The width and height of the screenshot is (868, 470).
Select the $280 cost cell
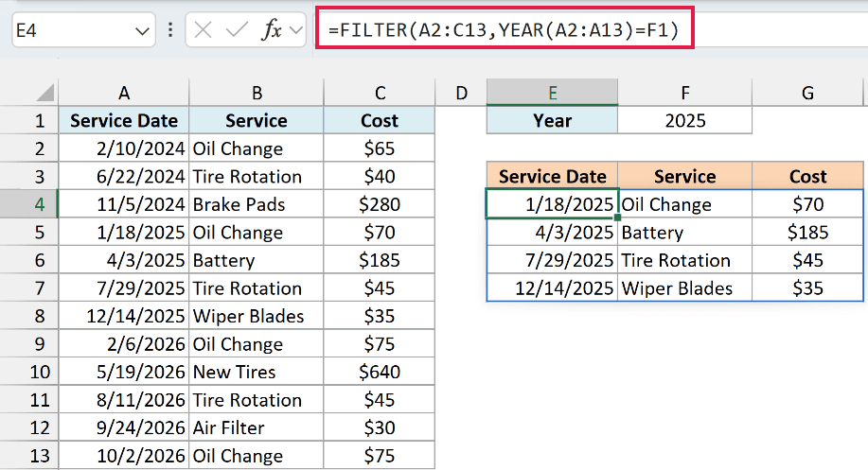tap(380, 204)
